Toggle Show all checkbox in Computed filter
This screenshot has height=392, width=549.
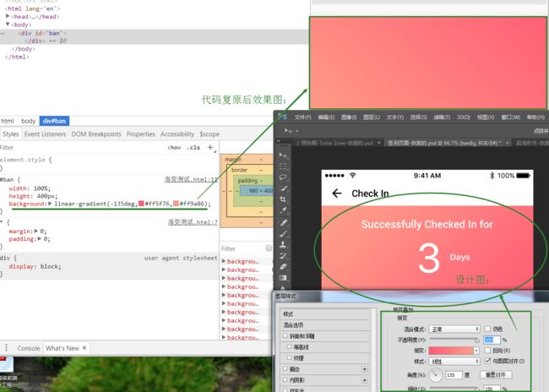(x=269, y=248)
